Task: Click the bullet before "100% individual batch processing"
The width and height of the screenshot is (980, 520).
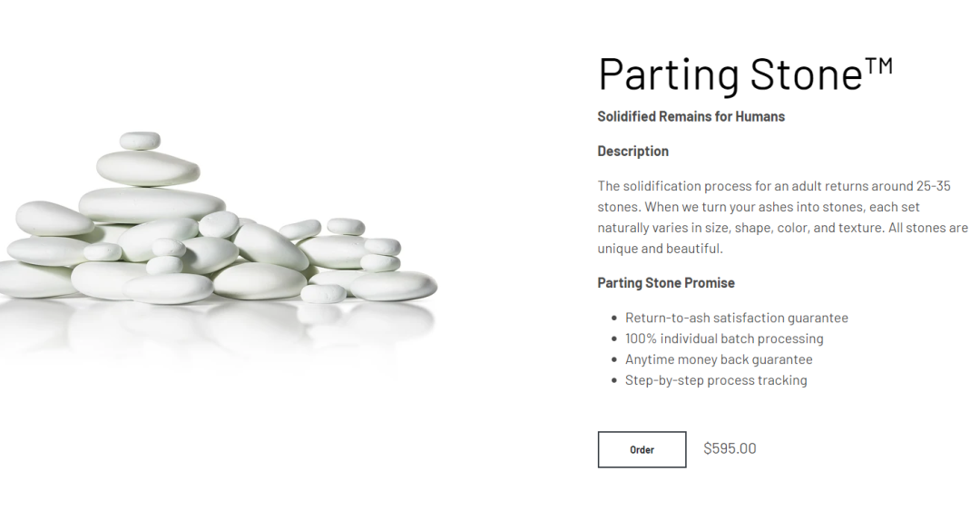Action: pyautogui.click(x=614, y=339)
